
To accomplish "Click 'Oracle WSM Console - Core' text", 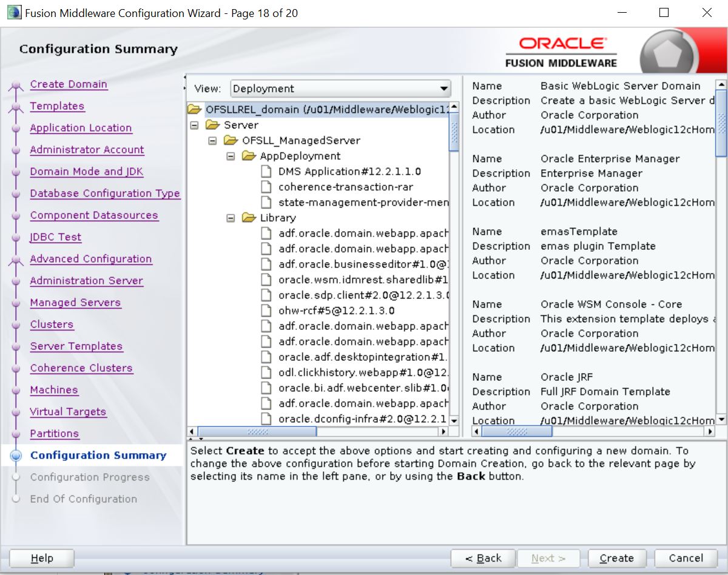I will 611,304.
